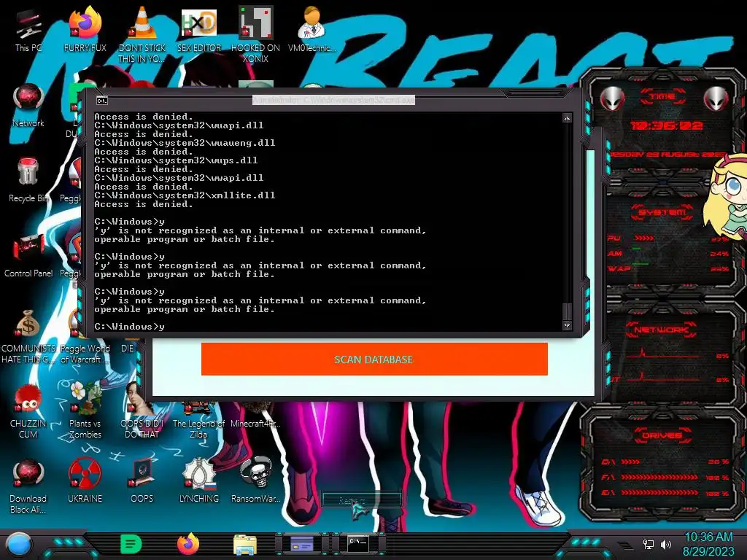Screen dimensions: 747x560
Task: Launch The Legend of Zilda shortcut
Action: click(198, 421)
